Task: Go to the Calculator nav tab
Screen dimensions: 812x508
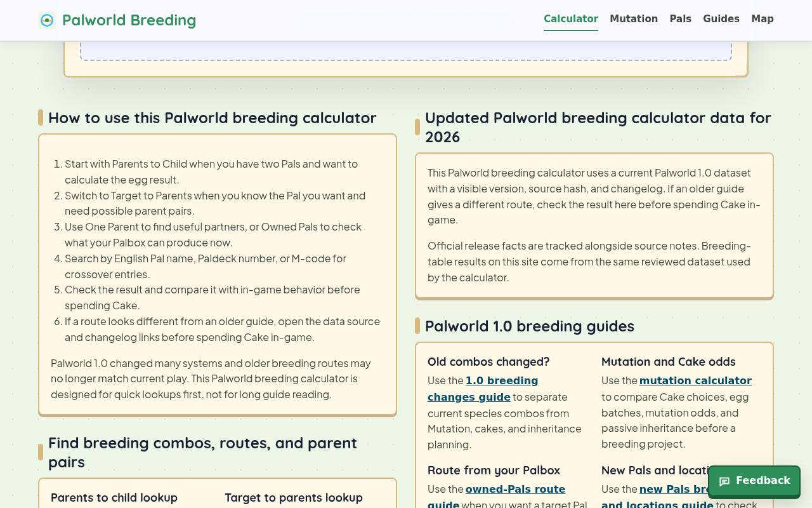Action: click(571, 19)
